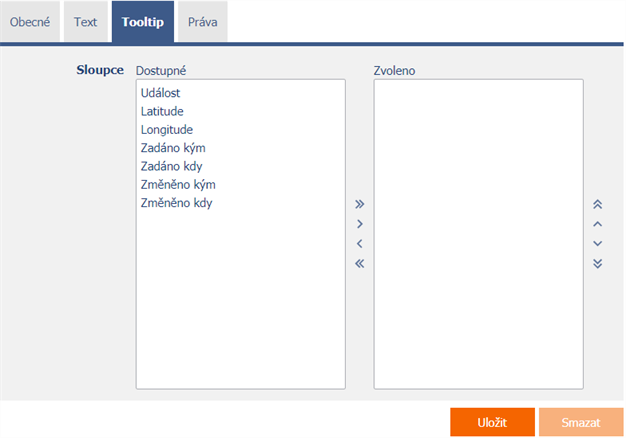This screenshot has width=626, height=438.
Task: Move item down one position
Action: [597, 244]
